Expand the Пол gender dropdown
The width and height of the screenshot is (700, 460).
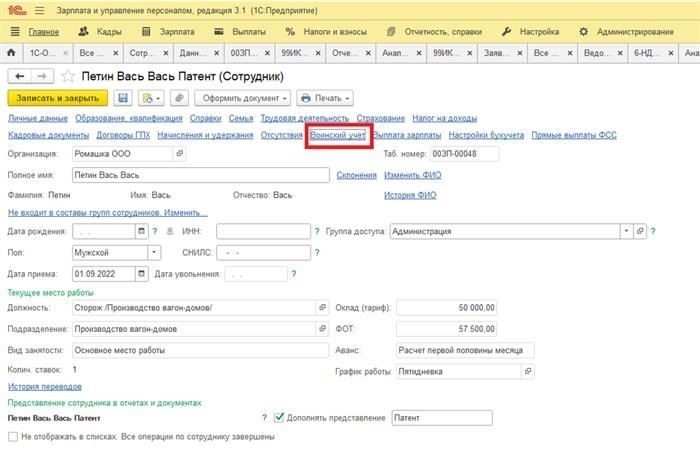tap(154, 252)
